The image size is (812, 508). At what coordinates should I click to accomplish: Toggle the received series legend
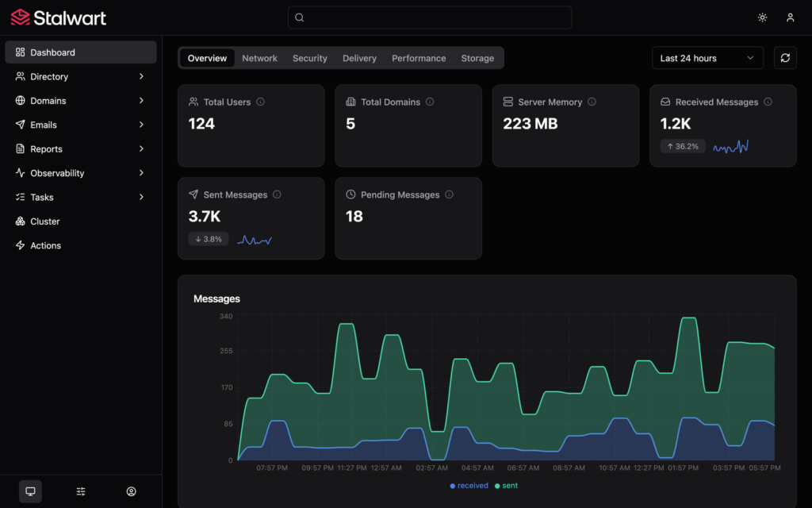pos(469,486)
